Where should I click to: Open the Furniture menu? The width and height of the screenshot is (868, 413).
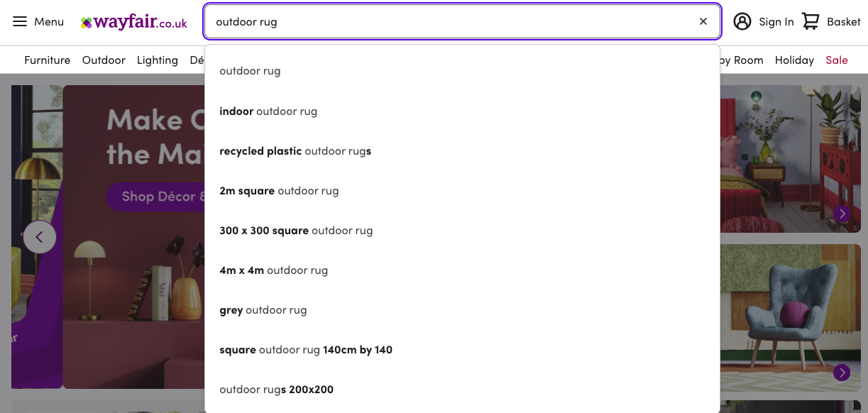(x=47, y=60)
